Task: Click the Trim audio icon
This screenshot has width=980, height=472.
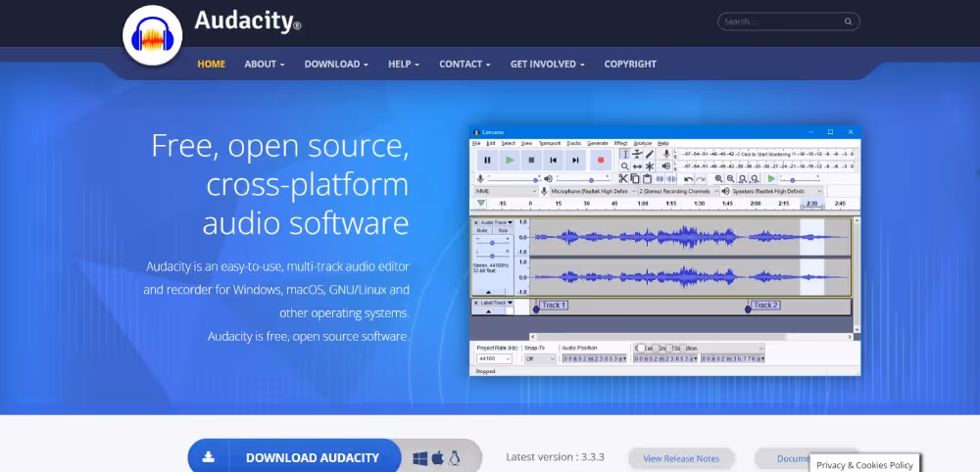Action: pyautogui.click(x=660, y=179)
